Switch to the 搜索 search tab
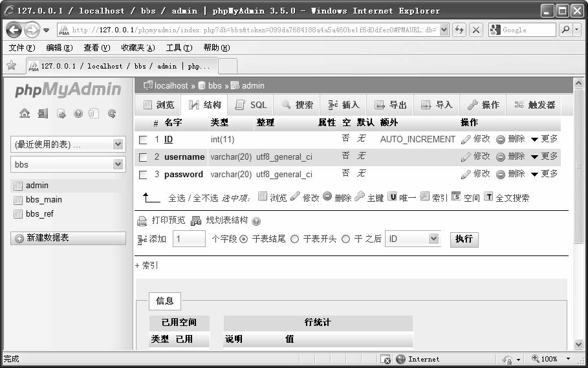Screen dimensions: 588x368 coord(297,105)
